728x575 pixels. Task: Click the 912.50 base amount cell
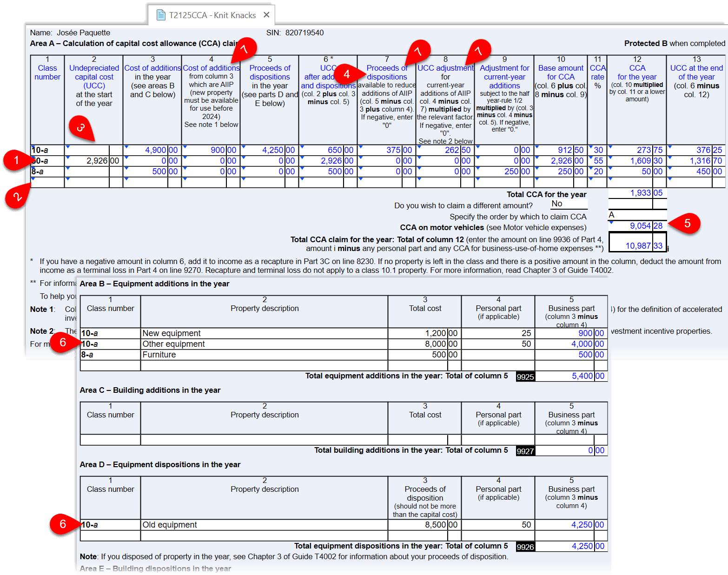(560, 150)
